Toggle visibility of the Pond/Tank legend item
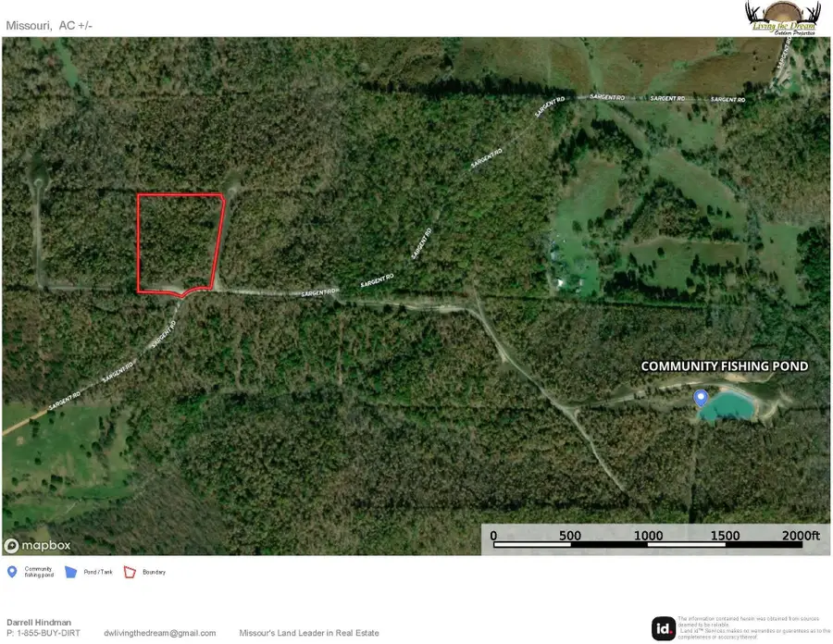 click(92, 572)
